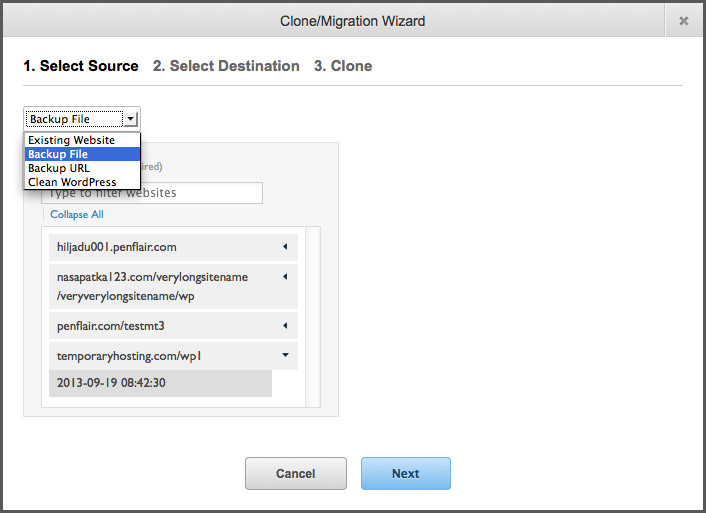Click the Backup File source dropdown arrow
The width and height of the screenshot is (706, 513).
pos(131,118)
